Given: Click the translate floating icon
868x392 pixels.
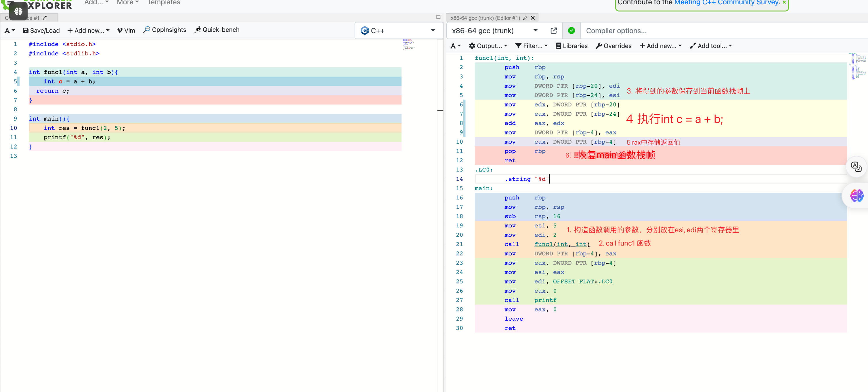Looking at the screenshot, I should tap(856, 167).
